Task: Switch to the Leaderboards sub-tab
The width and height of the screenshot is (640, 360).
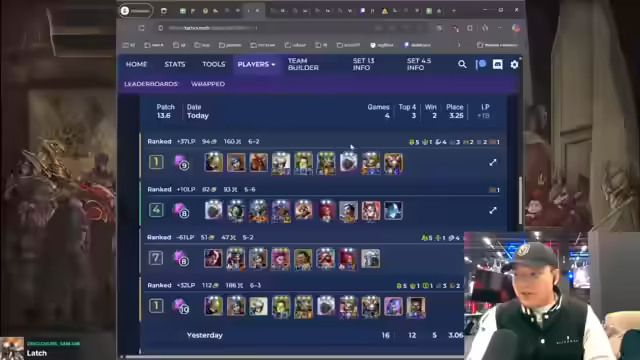Action: pos(151,84)
